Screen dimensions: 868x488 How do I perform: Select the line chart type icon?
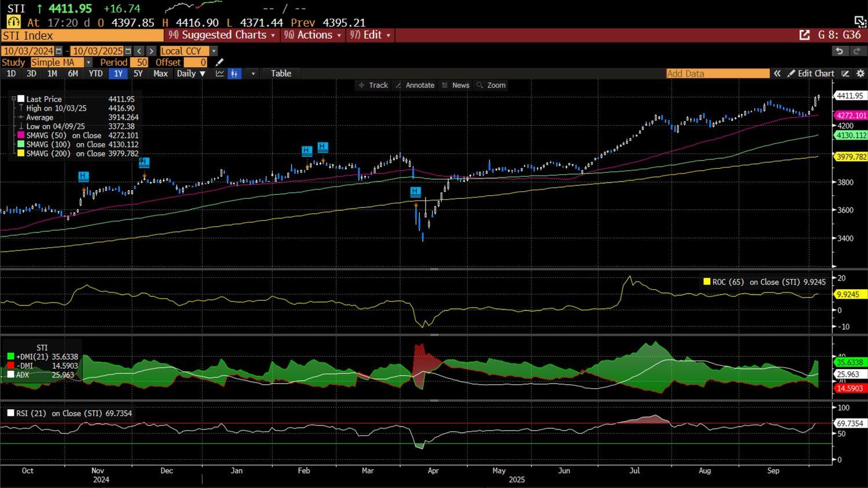click(x=219, y=74)
